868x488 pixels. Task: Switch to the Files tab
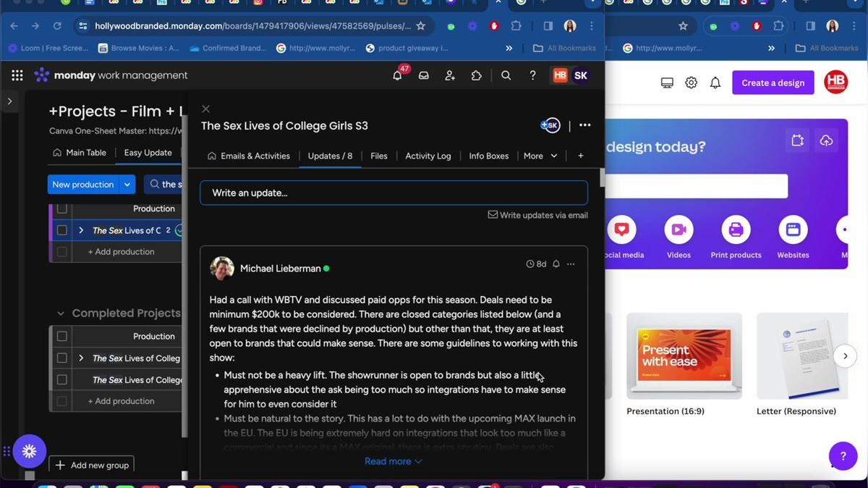click(x=379, y=156)
